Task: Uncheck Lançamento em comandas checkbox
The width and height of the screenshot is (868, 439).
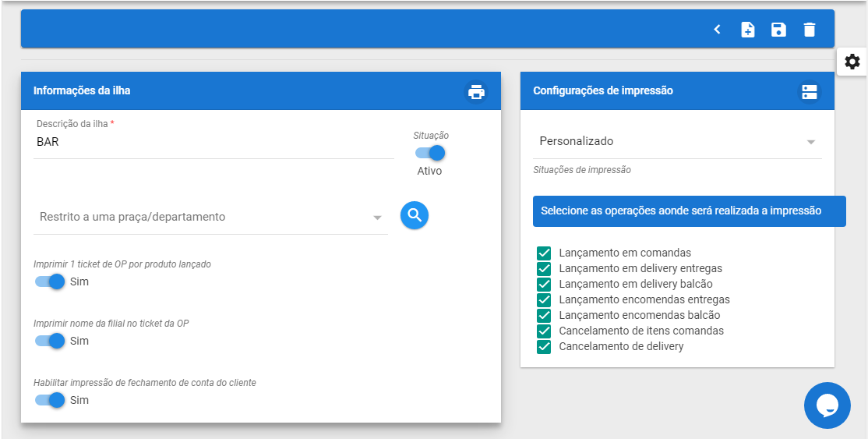Action: click(544, 253)
